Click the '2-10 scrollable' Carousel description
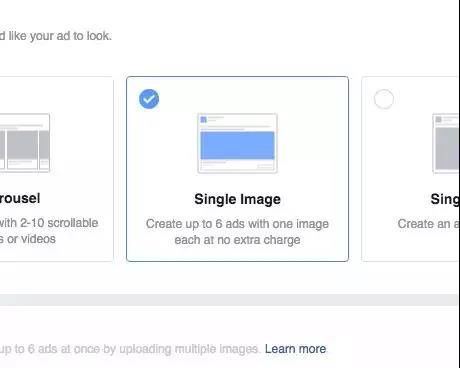This screenshot has height=368, width=460. pyautogui.click(x=59, y=223)
